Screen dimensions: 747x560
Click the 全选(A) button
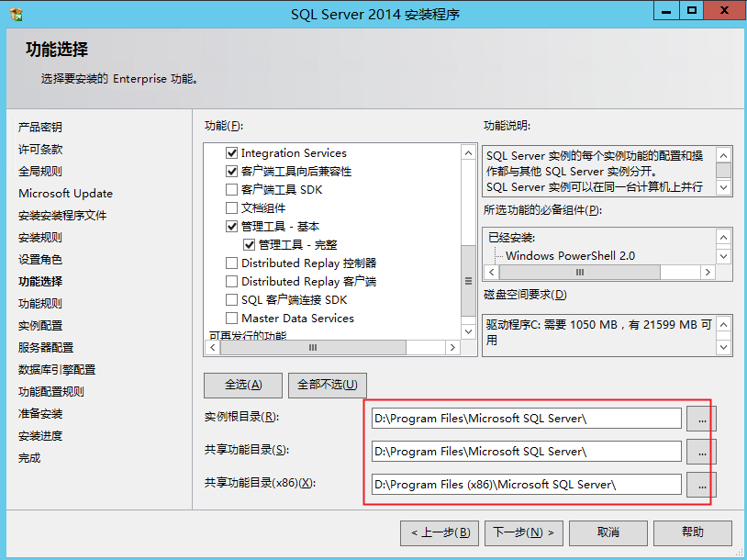coord(243,385)
